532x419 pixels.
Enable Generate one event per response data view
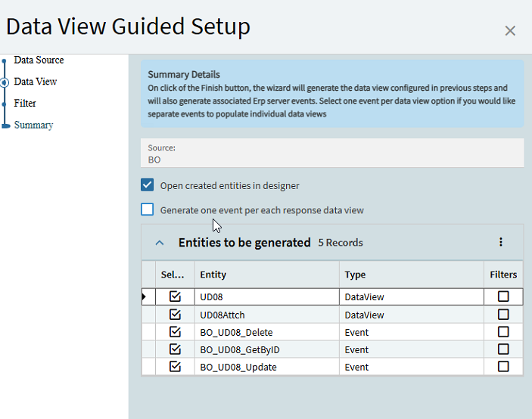[x=148, y=210]
